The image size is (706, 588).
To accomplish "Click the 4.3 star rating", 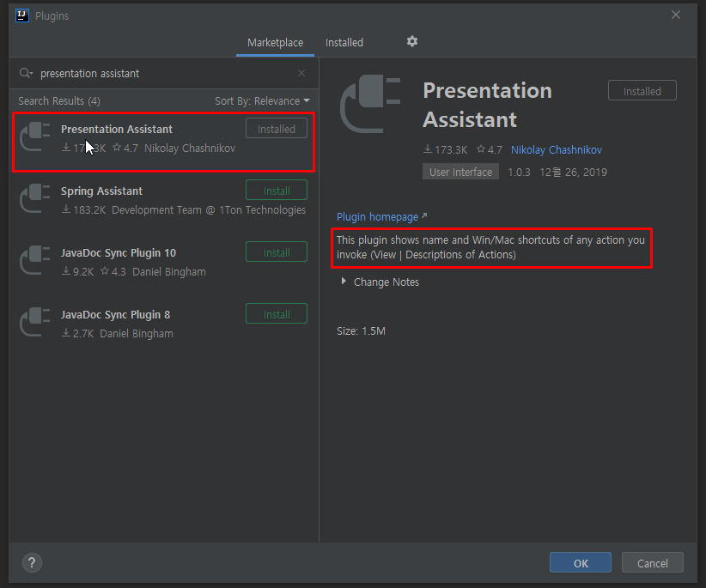I will coord(113,272).
